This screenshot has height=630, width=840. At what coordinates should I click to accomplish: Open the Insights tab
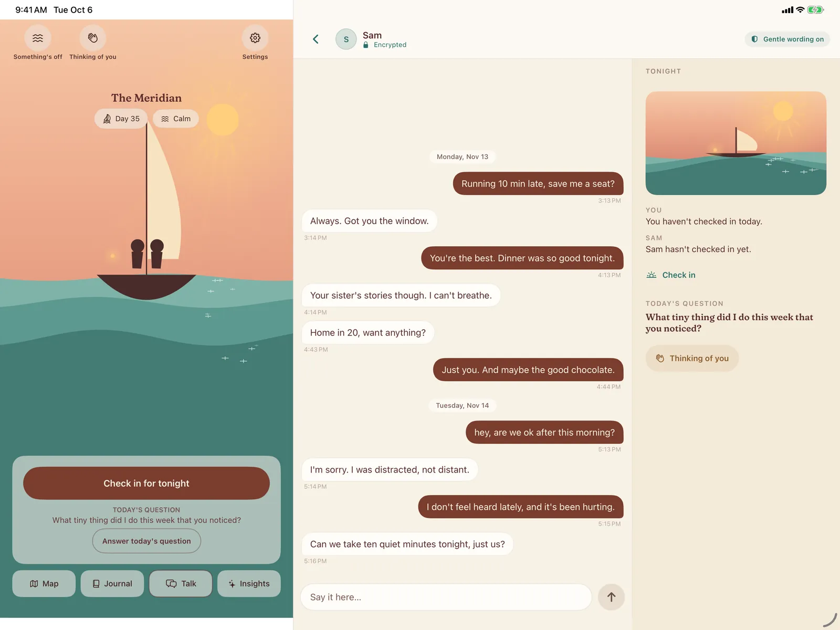click(249, 584)
